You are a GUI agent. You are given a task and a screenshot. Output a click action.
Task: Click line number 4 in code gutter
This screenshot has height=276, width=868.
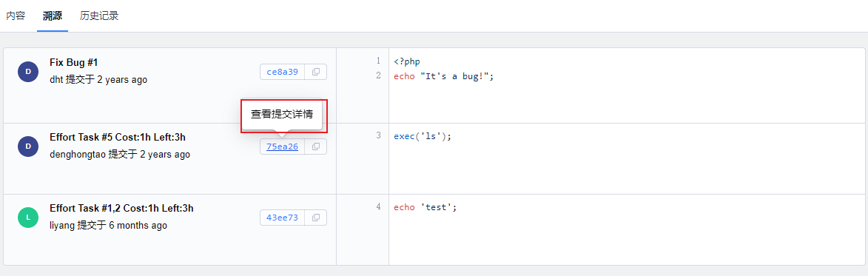pos(379,207)
